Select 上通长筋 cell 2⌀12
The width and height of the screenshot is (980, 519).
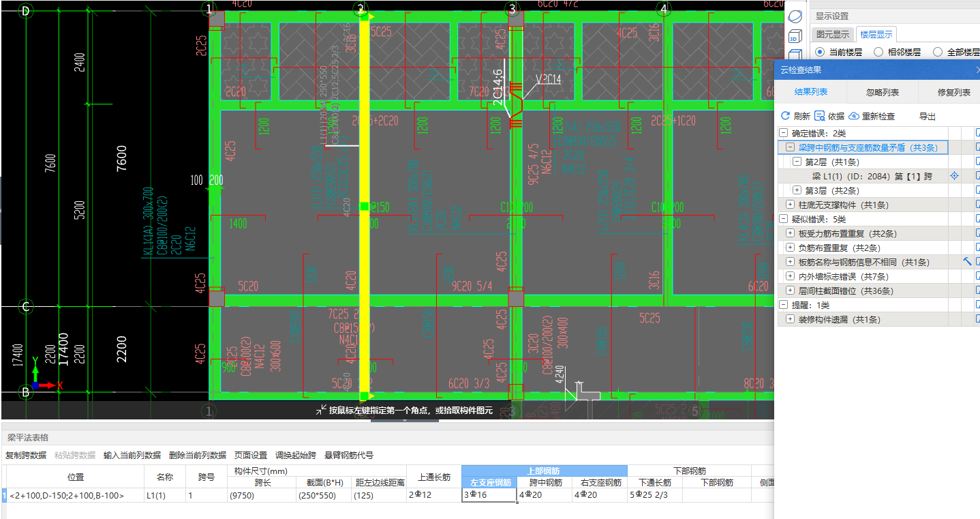434,496
